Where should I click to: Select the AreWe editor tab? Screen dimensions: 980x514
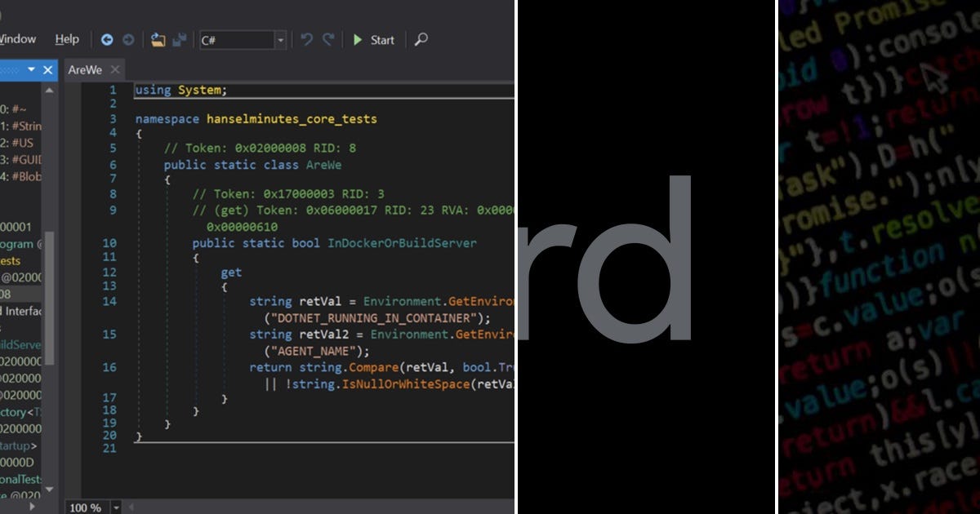(x=84, y=70)
